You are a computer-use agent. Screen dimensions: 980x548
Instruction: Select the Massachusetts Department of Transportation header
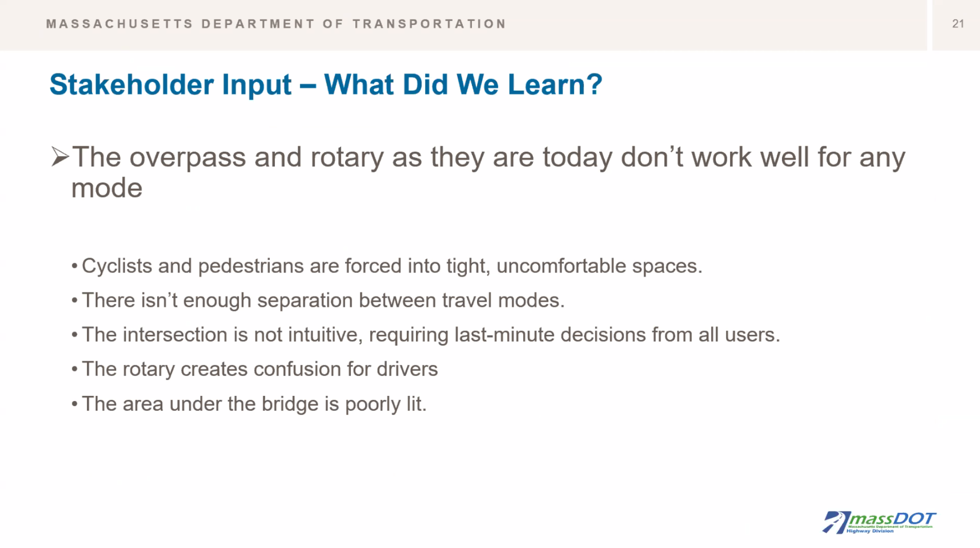[x=276, y=24]
